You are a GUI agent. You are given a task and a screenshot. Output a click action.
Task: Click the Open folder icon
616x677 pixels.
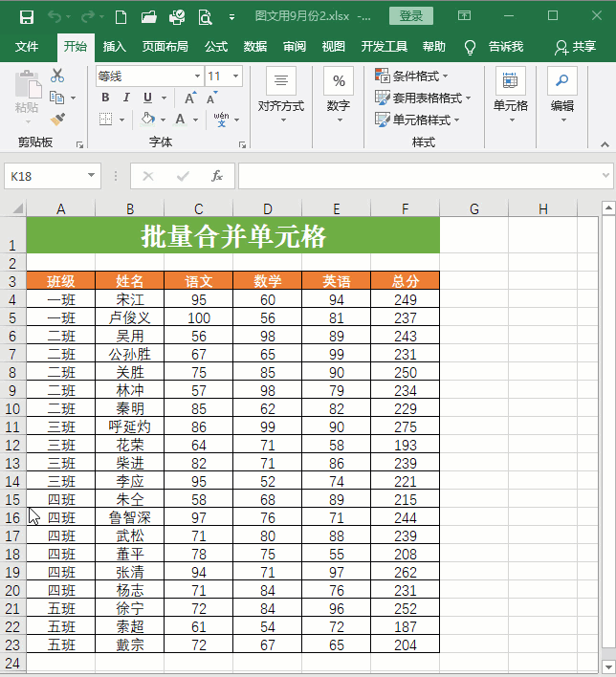tap(148, 17)
